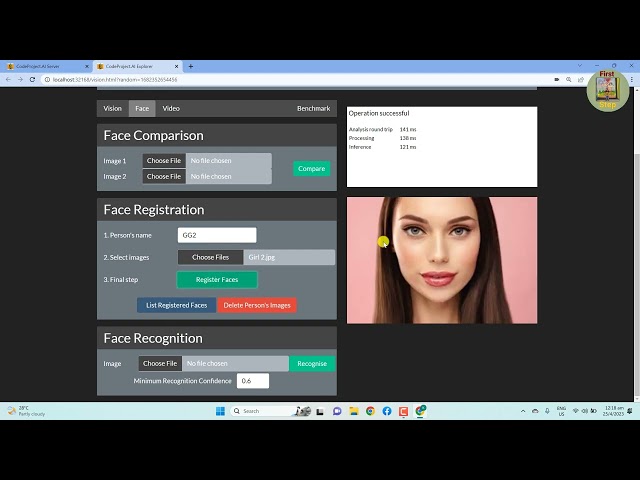Click the microphone tray icon
This screenshot has width=640, height=480.
(547, 411)
